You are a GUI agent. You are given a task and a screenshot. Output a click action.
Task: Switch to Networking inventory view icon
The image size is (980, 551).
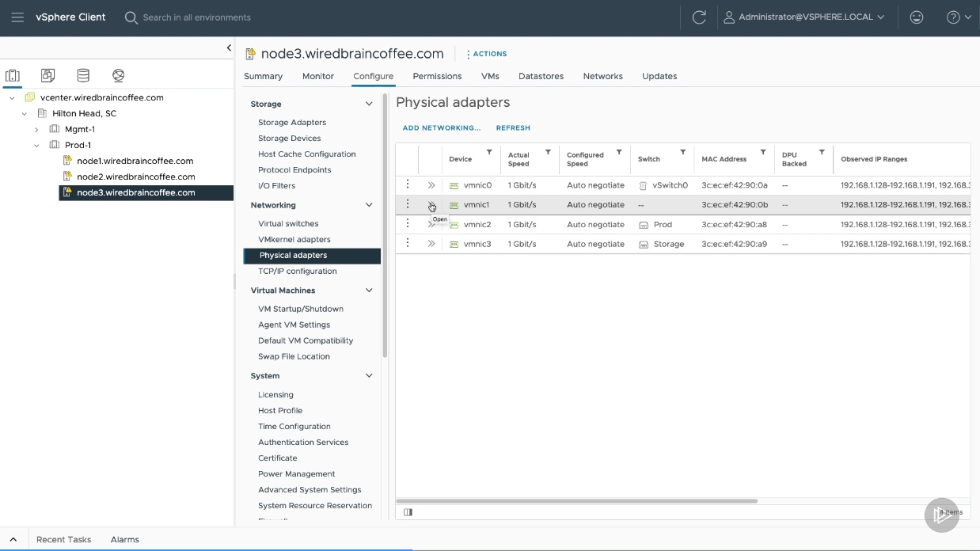pyautogui.click(x=118, y=75)
